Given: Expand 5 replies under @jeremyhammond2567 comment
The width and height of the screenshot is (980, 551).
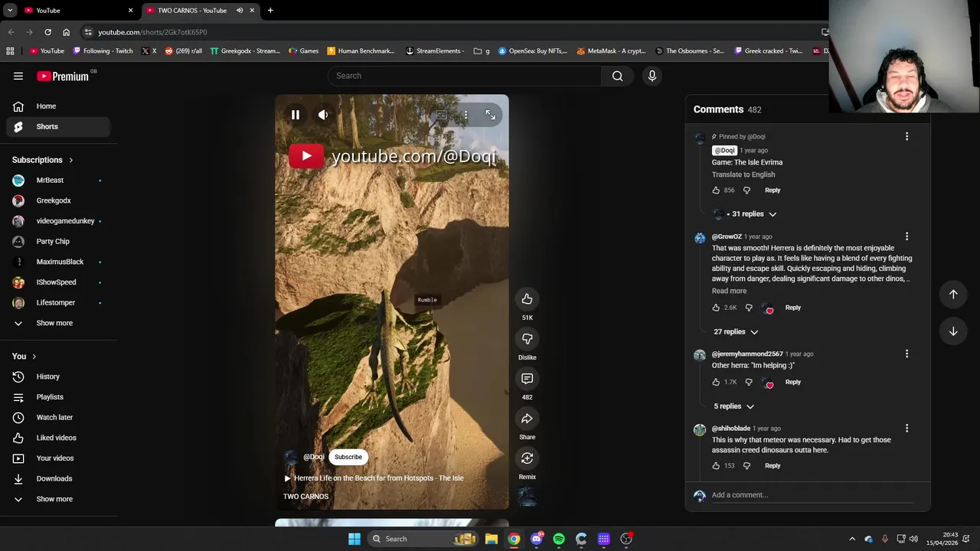Looking at the screenshot, I should 733,406.
